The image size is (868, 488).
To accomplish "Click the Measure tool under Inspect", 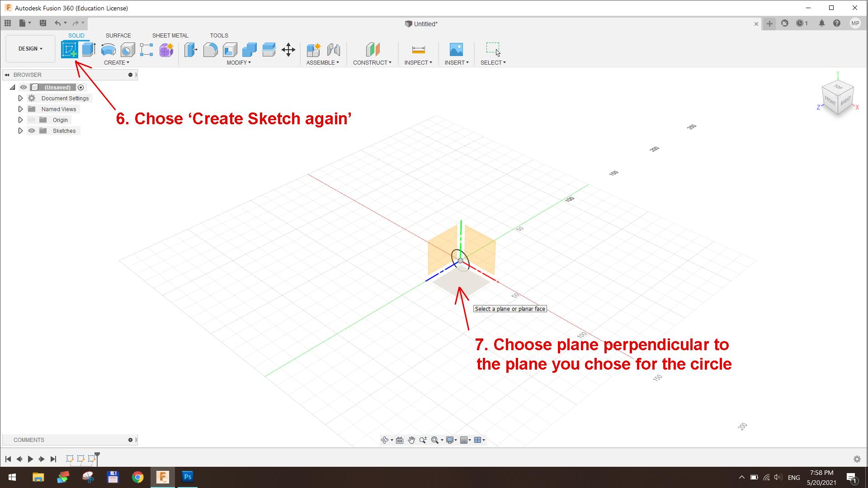I will pos(418,50).
